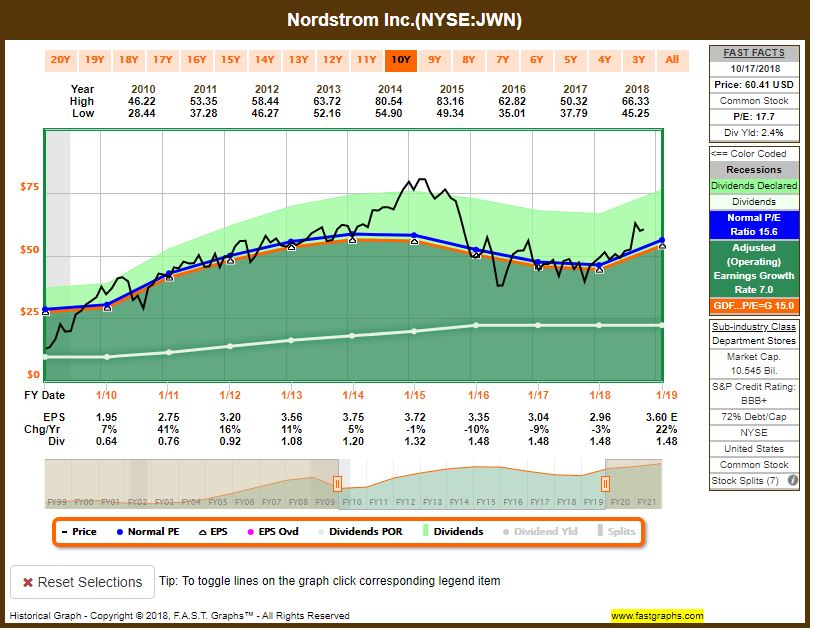Grab the left range slider handle
Viewport: 813px width, 630px height.
(x=337, y=484)
